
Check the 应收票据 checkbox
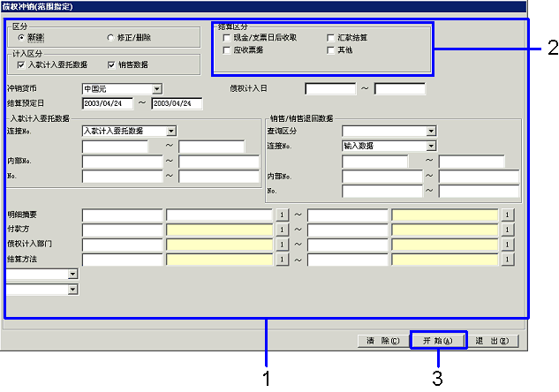pos(227,50)
